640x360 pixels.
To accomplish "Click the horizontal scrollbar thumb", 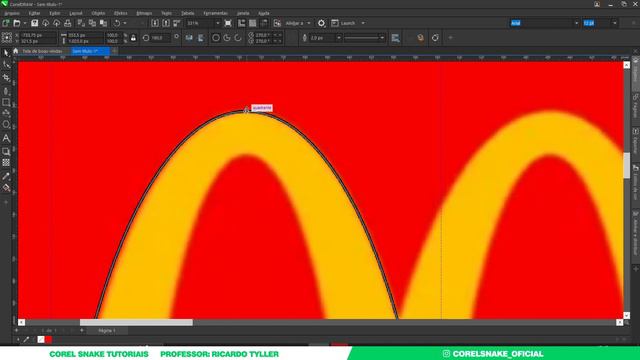I will point(136,322).
